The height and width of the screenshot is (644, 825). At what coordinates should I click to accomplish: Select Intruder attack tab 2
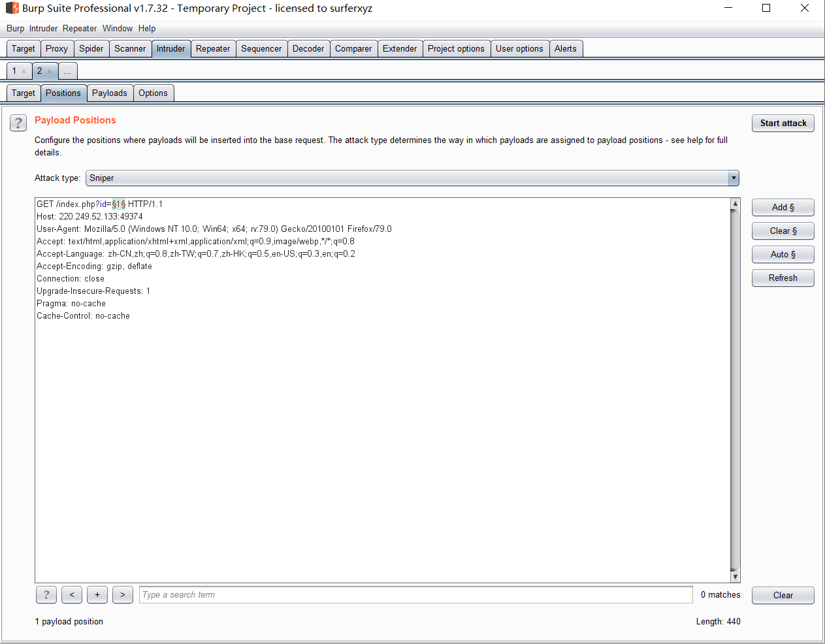39,71
